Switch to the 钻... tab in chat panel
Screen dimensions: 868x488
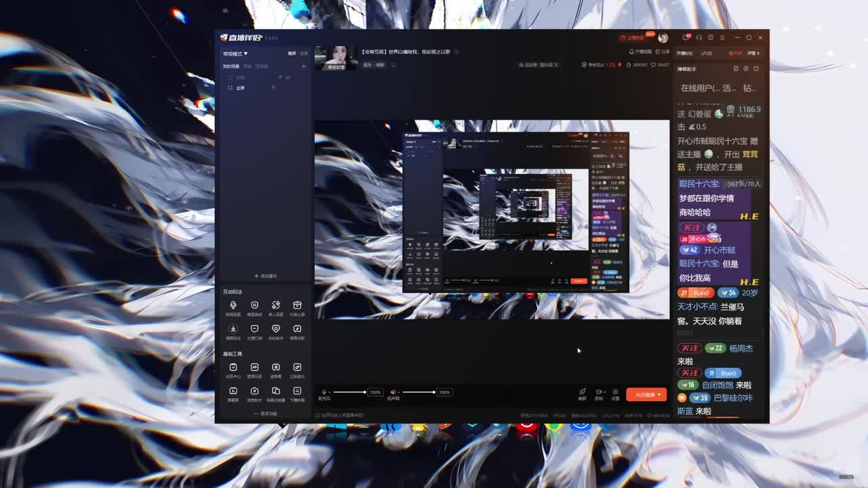[x=750, y=88]
